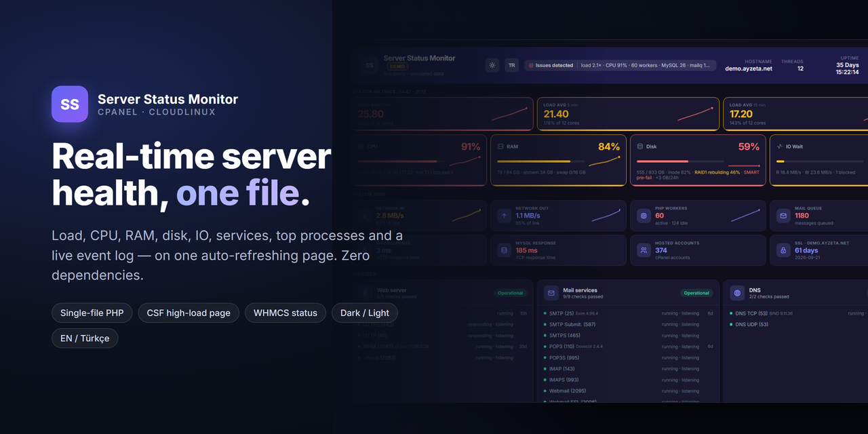The height and width of the screenshot is (434, 868).
Task: Click the IO Wait progress bar
Action: pos(819,161)
